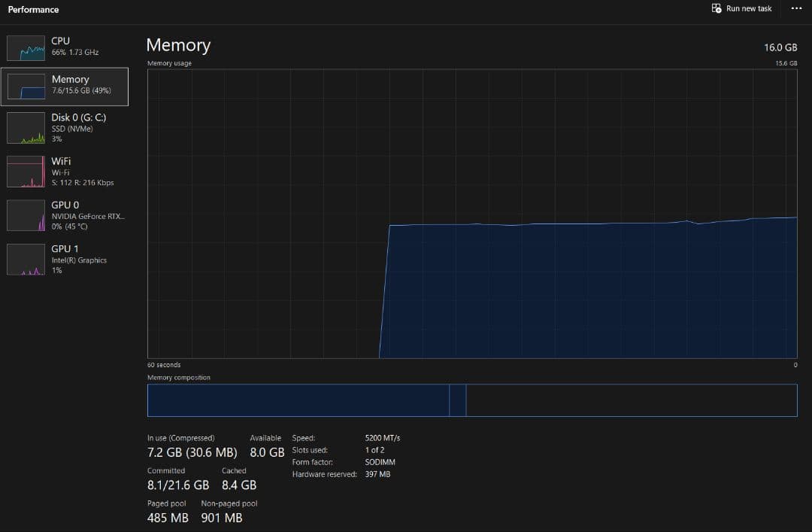
Task: Click the GPU 0 mini graph thumbnail
Action: coord(26,216)
